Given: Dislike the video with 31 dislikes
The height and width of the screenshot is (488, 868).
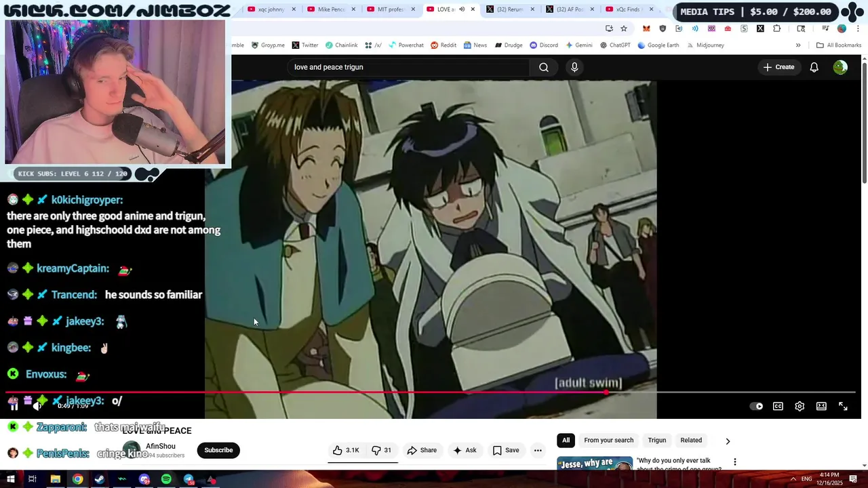Looking at the screenshot, I should pos(381,450).
